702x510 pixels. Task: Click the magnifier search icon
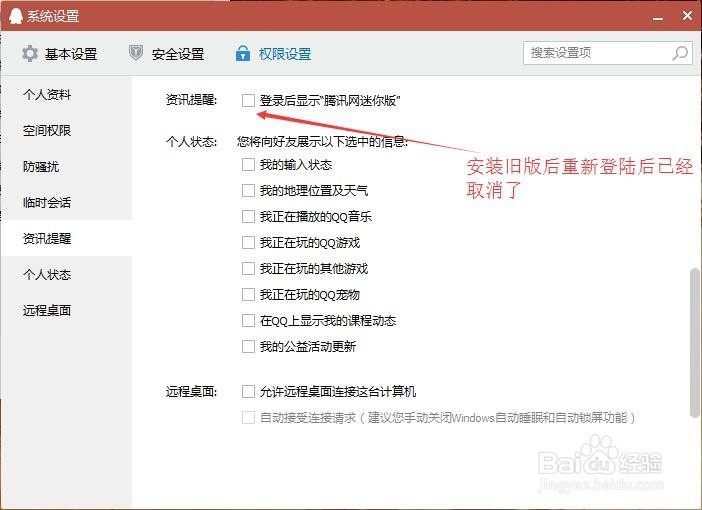680,53
